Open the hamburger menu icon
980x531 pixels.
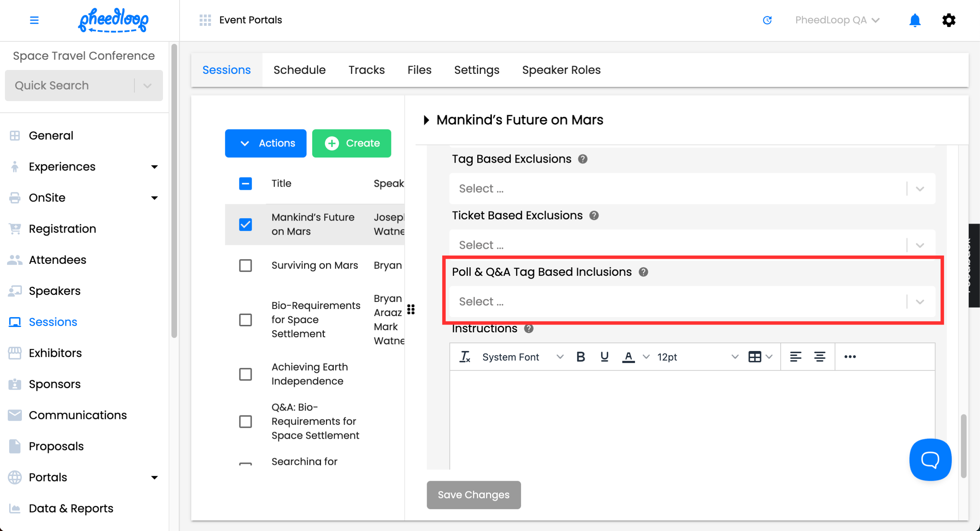tap(34, 20)
